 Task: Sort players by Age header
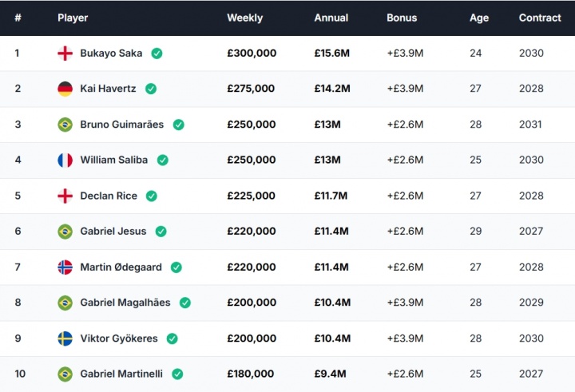pyautogui.click(x=479, y=18)
